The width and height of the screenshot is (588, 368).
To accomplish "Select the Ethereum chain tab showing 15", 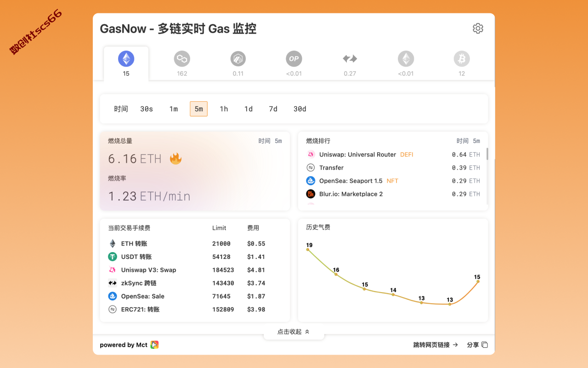I will coord(126,63).
